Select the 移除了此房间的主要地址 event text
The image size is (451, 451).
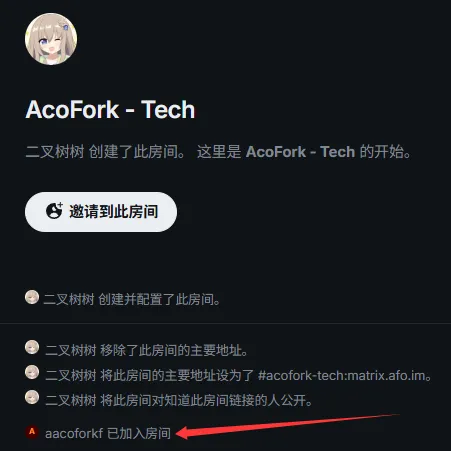pyautogui.click(x=174, y=351)
